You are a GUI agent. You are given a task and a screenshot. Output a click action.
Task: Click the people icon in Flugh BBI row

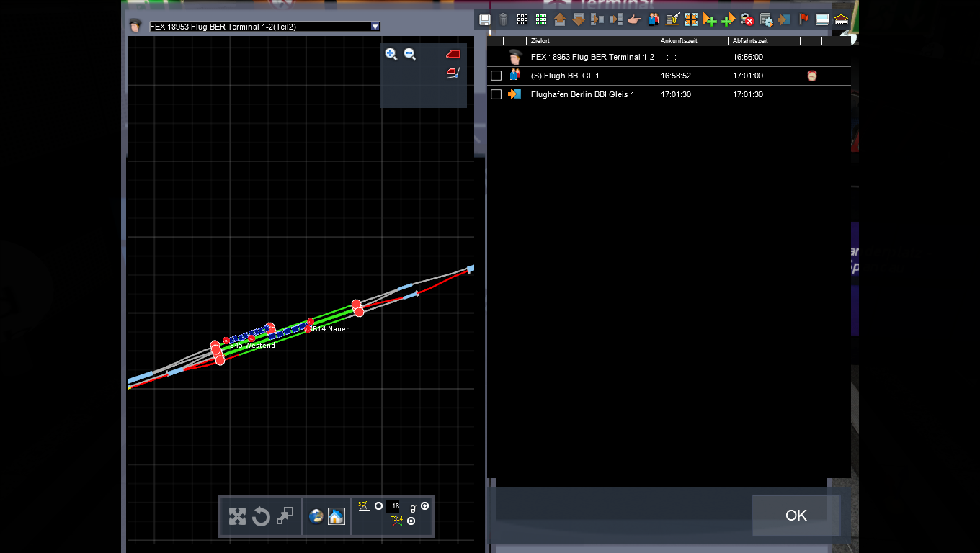pyautogui.click(x=514, y=75)
